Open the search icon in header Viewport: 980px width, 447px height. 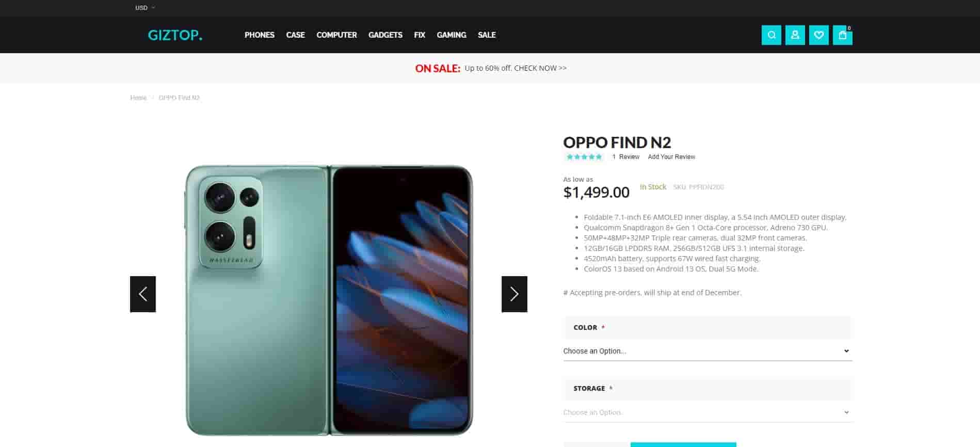771,35
